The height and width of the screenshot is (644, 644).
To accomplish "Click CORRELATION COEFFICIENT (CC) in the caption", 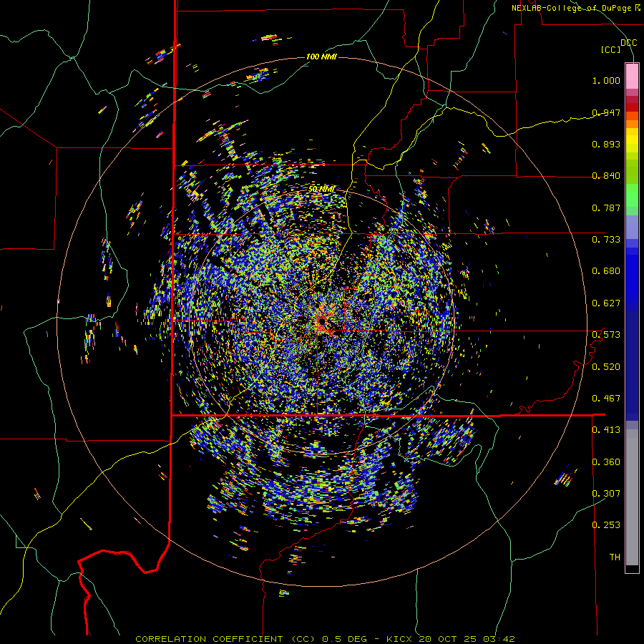I will pos(225,639).
